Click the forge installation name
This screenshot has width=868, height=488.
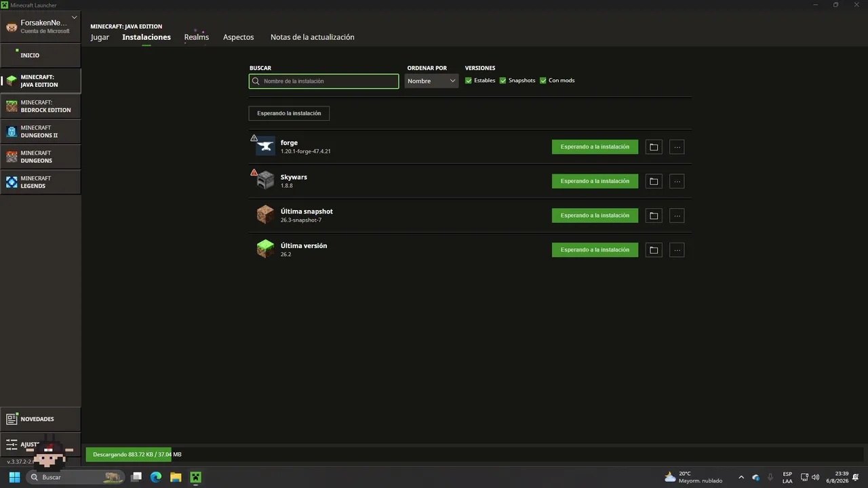(x=289, y=143)
